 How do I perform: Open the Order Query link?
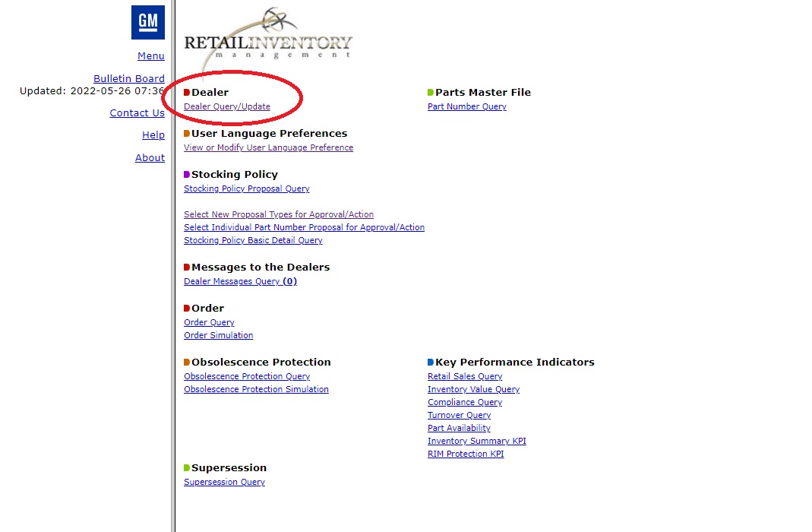pos(209,322)
